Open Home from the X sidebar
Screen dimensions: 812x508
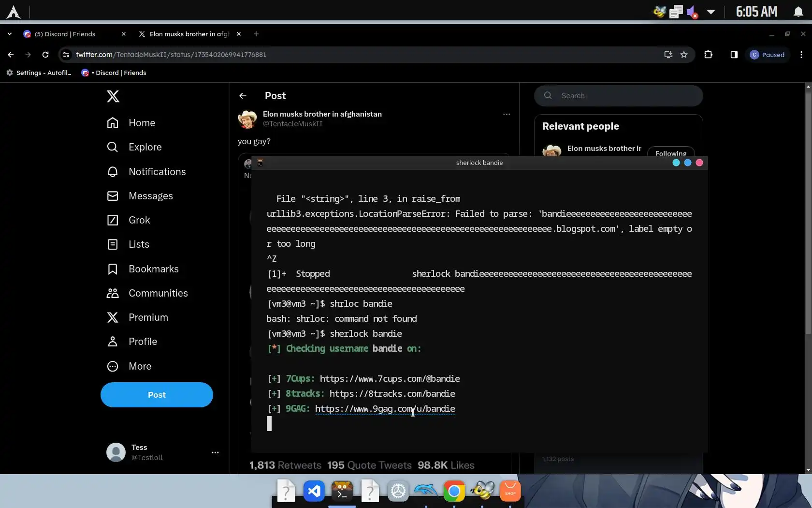[x=131, y=123]
